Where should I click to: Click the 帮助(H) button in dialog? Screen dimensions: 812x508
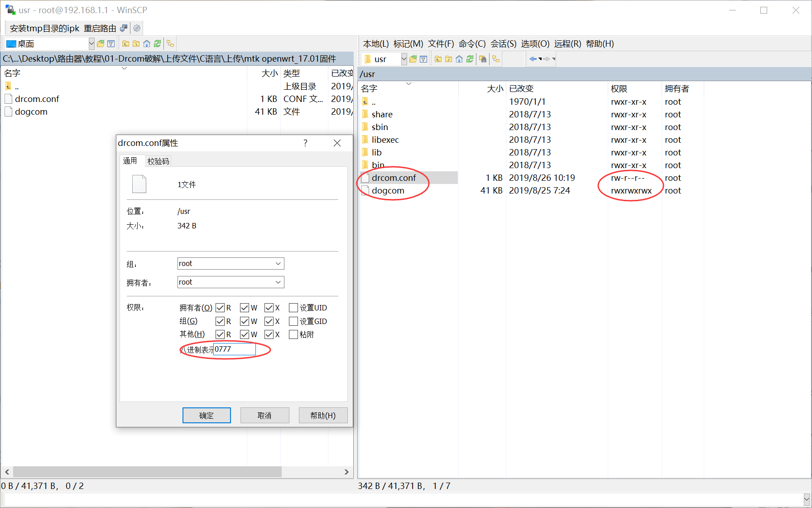[x=323, y=416]
